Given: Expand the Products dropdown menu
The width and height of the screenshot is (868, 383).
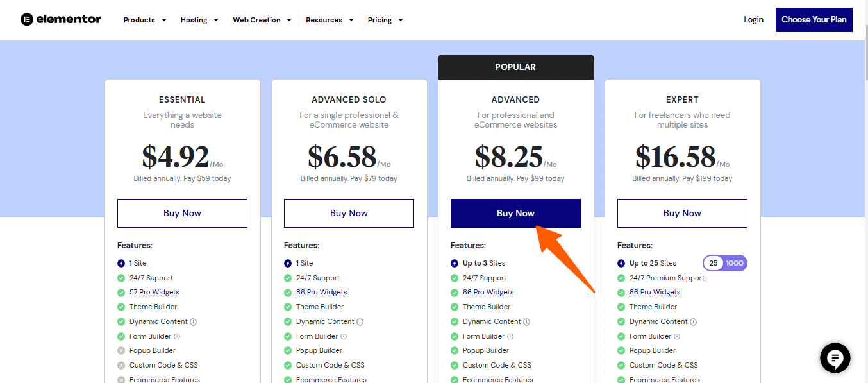Looking at the screenshot, I should [x=145, y=20].
